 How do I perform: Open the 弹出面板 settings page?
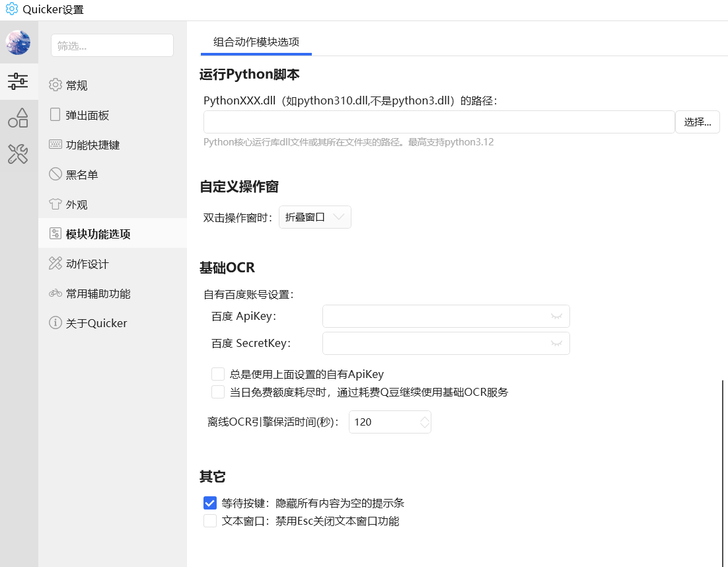click(87, 115)
